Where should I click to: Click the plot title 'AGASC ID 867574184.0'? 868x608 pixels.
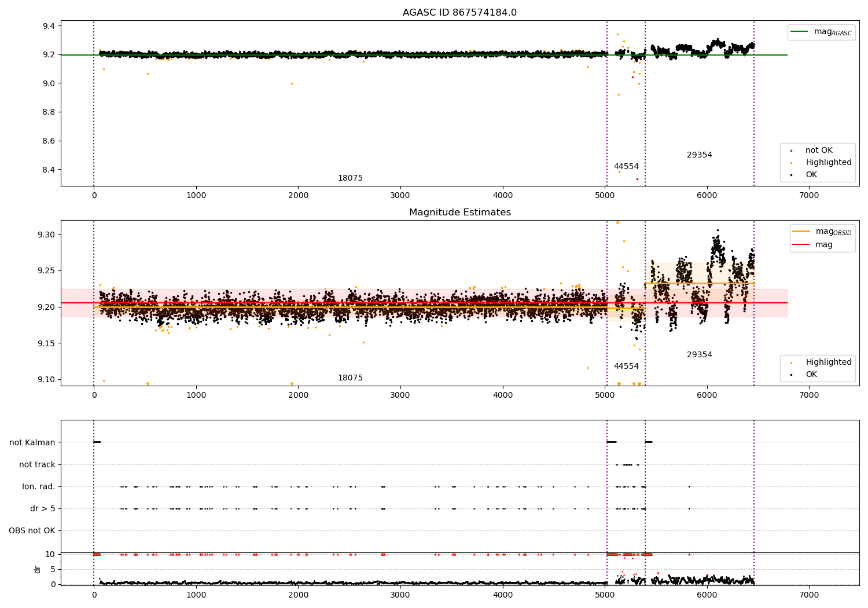tap(459, 13)
